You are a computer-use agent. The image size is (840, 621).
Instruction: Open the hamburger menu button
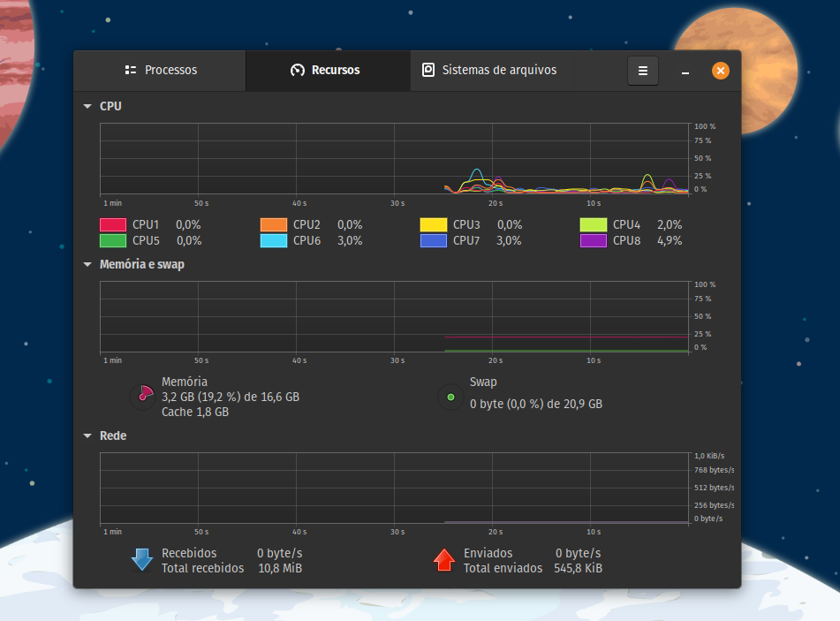click(642, 71)
